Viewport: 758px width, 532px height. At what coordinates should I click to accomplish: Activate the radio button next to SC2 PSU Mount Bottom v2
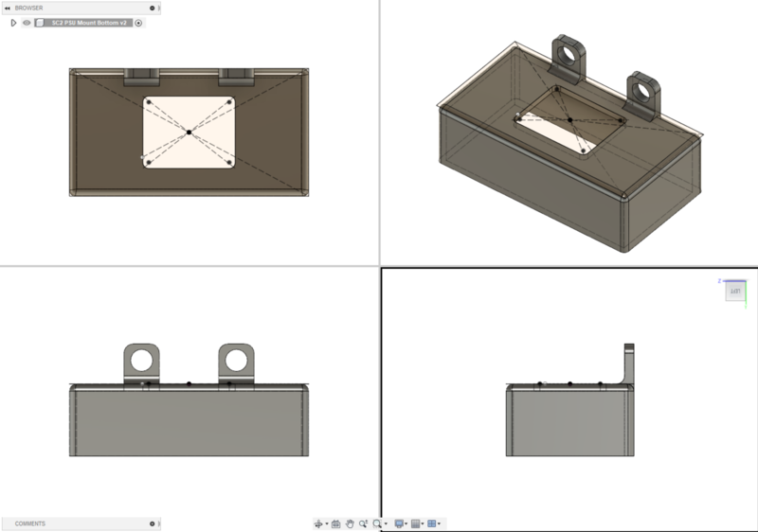point(138,23)
